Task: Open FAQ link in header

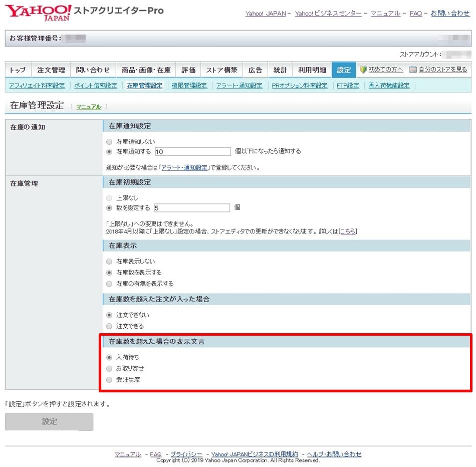Action: pos(416,14)
